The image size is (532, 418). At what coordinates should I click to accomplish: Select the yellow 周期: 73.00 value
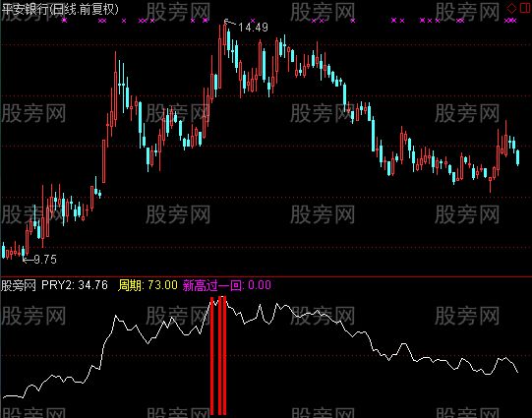148,285
